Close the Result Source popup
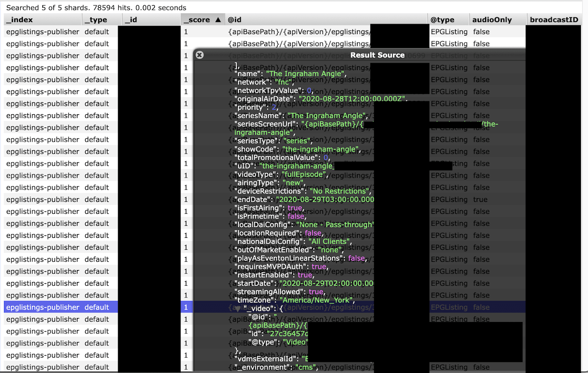 200,55
